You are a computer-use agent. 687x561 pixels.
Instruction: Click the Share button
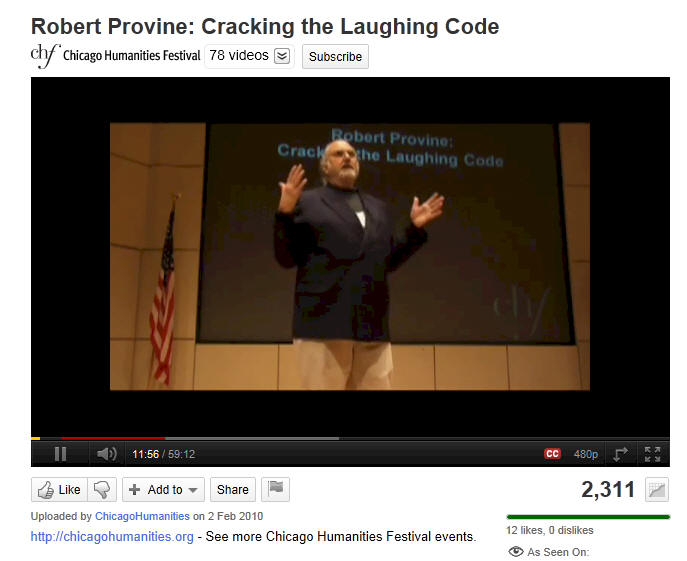pos(233,490)
